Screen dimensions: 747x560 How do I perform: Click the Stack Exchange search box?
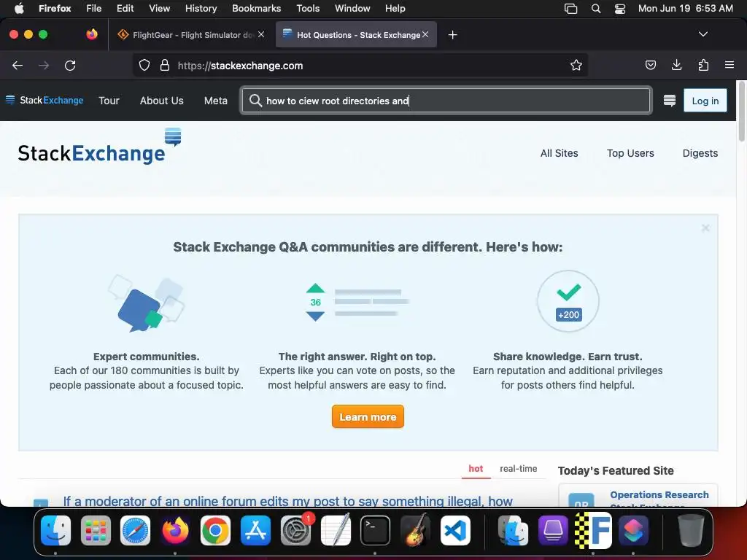[x=446, y=101]
